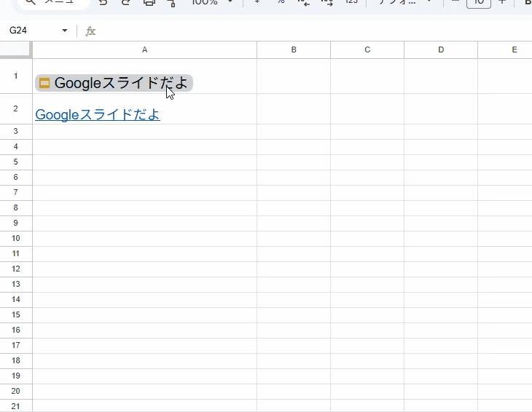Click the Undo arrow in toolbar
The width and height of the screenshot is (532, 412).
(103, 2)
